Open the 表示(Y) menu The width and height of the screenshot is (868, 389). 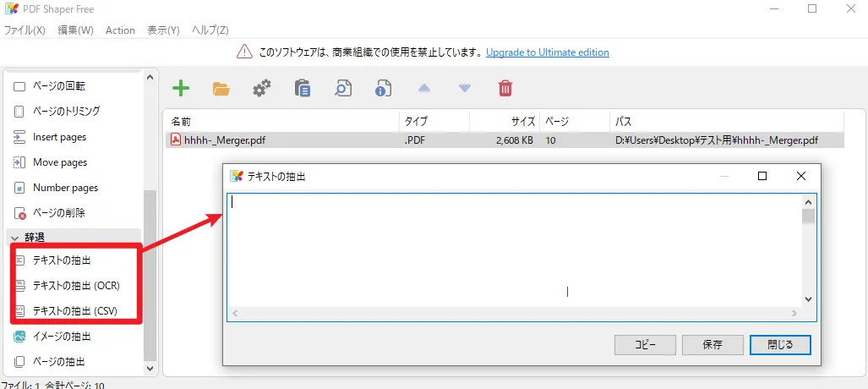(163, 30)
